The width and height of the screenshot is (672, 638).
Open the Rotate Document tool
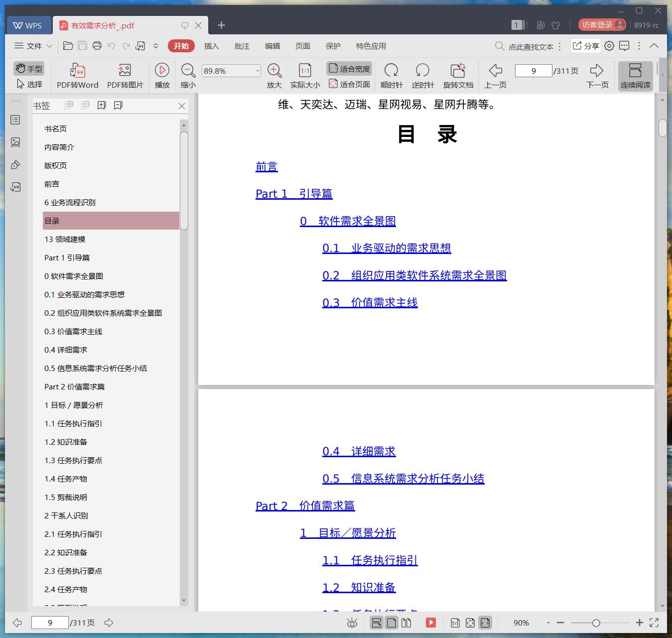coord(458,76)
